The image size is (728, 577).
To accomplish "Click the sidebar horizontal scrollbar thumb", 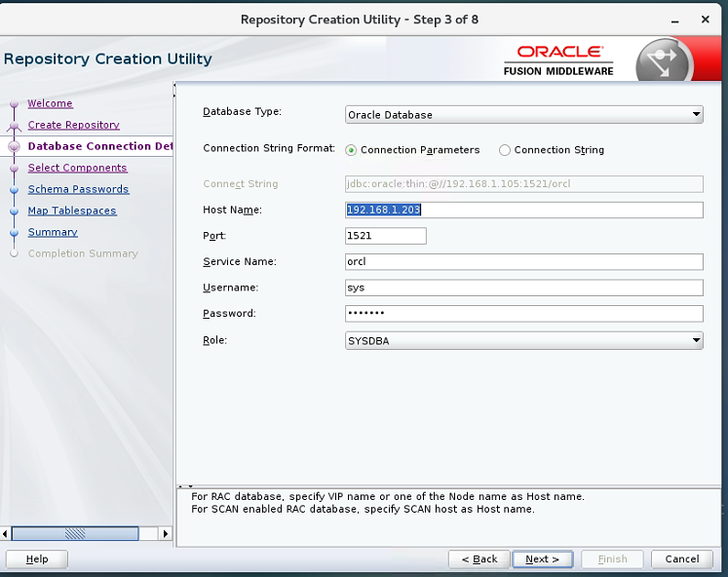I will click(75, 534).
